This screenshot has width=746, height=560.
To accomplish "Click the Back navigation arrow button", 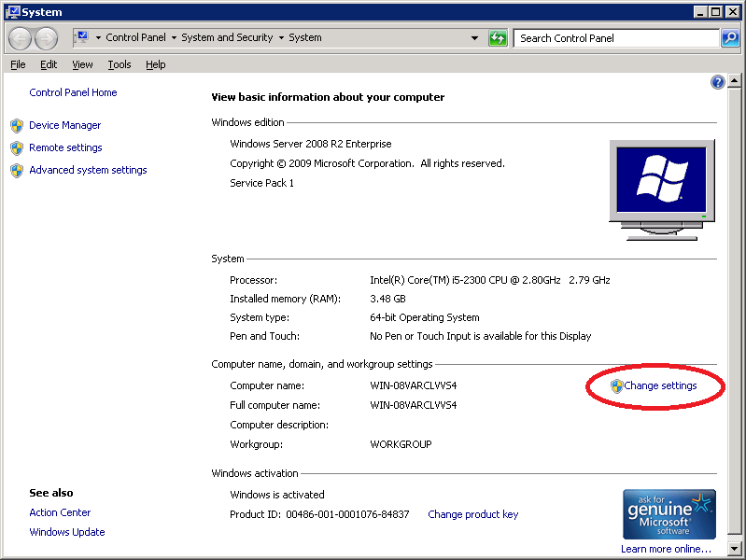I will click(20, 38).
